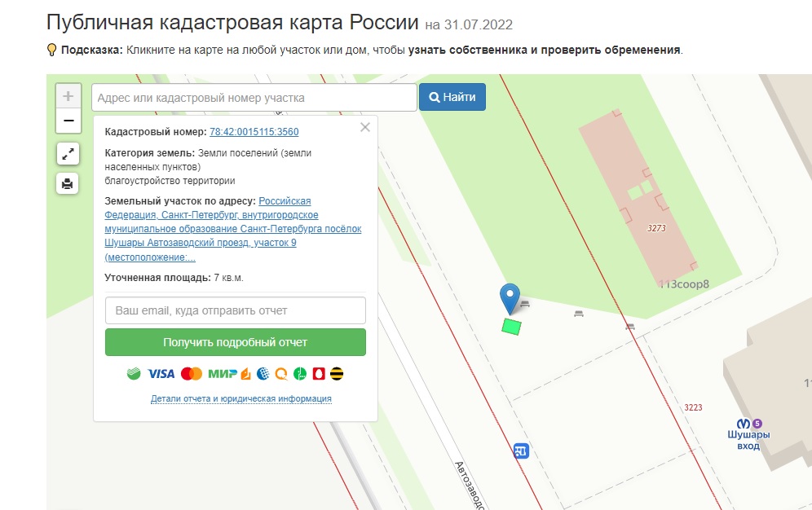
Task: Focus the address or cadastral number field
Action: click(254, 98)
